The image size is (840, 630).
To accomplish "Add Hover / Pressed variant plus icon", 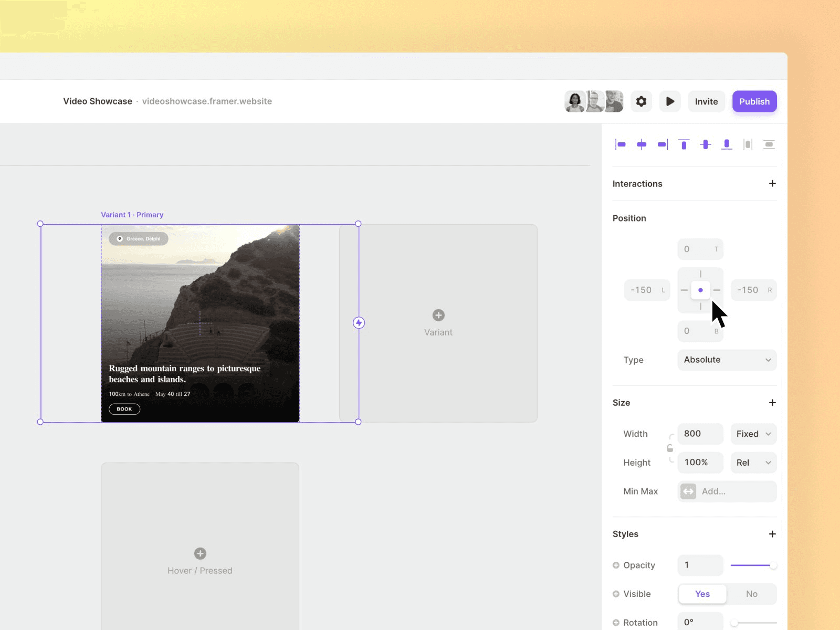I will click(200, 553).
